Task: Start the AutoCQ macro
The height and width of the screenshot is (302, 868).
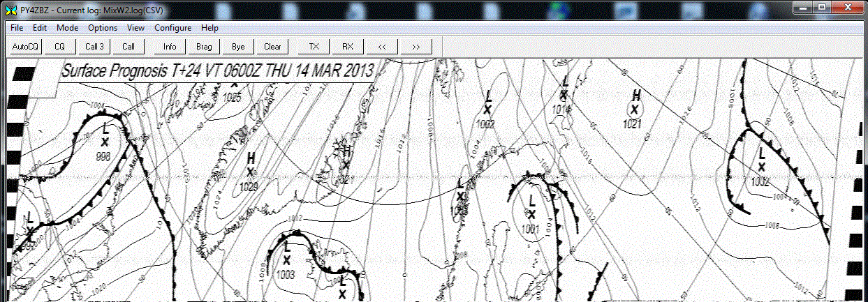Action: (x=26, y=47)
